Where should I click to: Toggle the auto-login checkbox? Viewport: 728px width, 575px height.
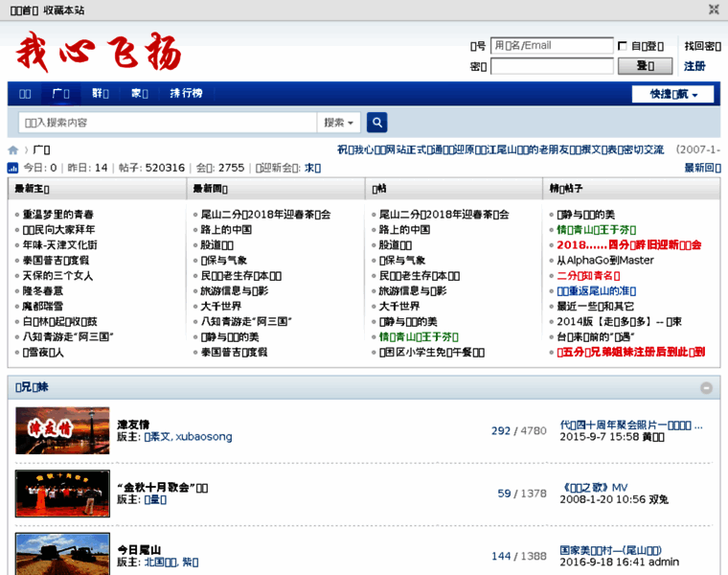pyautogui.click(x=623, y=46)
